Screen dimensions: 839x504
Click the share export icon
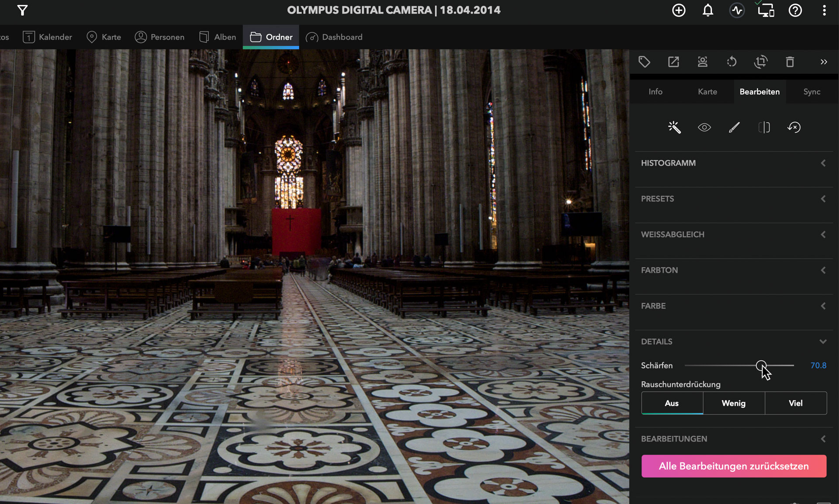[673, 62]
